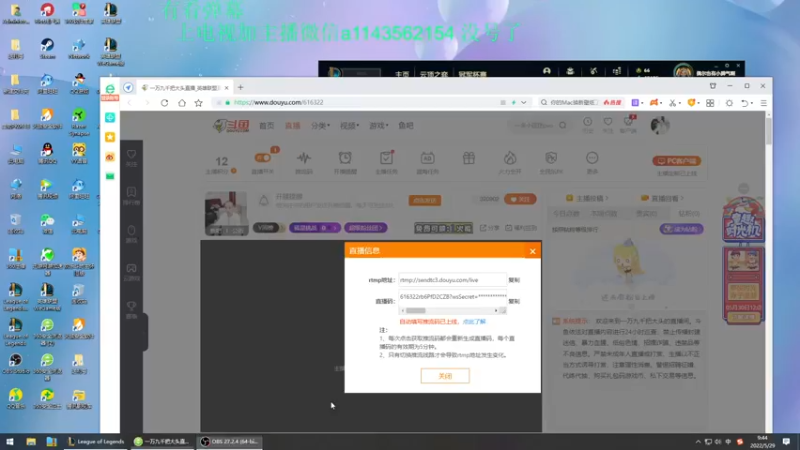Click the notification bell icon near the room title
Image resolution: width=800 pixels, height=450 pixels.
(x=263, y=201)
